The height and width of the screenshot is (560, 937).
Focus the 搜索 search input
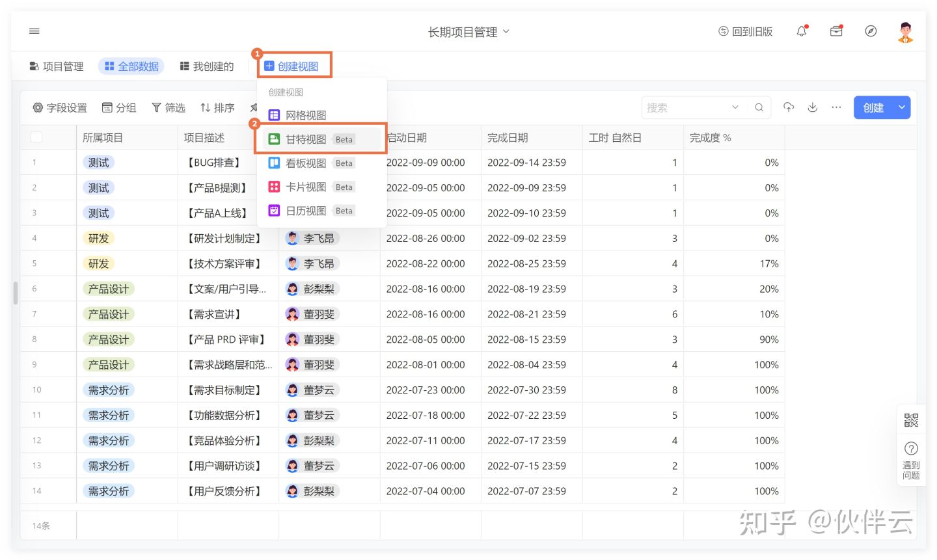683,108
